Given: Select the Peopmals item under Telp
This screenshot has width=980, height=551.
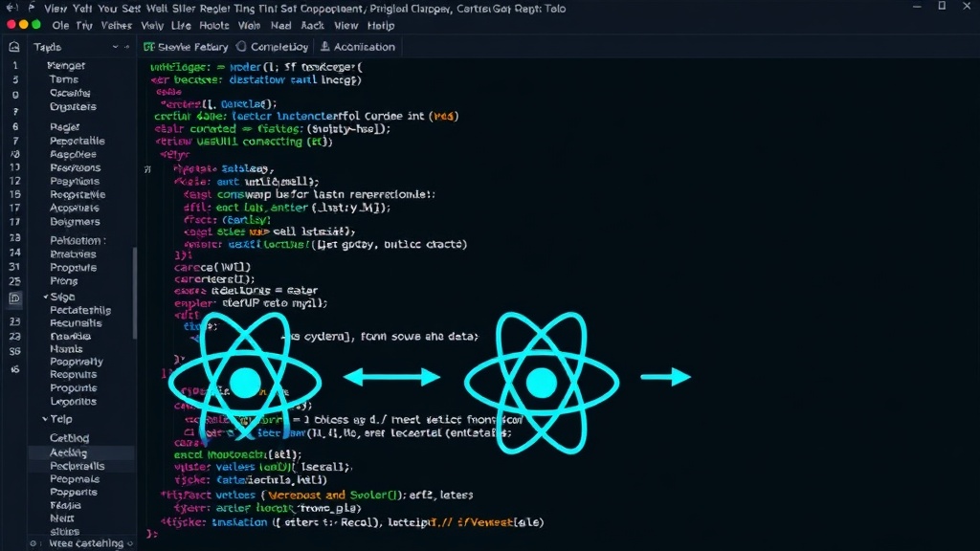Looking at the screenshot, I should (x=75, y=479).
